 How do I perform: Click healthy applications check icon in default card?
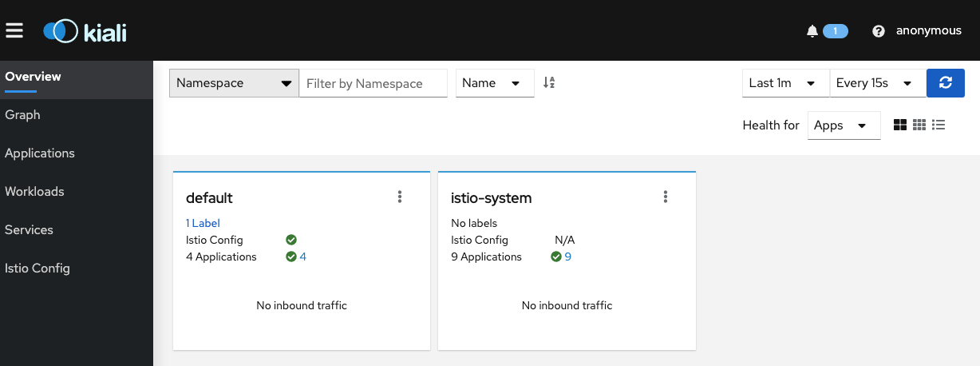point(291,257)
